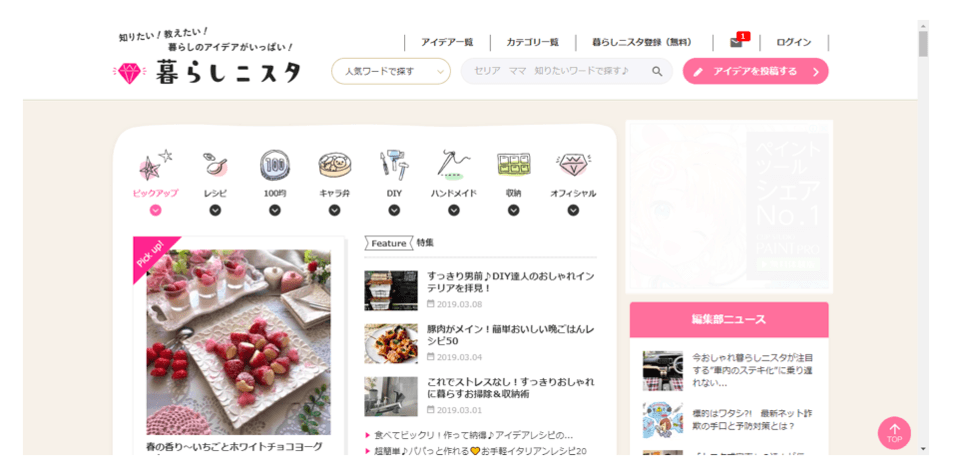960x474 pixels.
Task: Click the pink TOP arrow button
Action: point(894,433)
